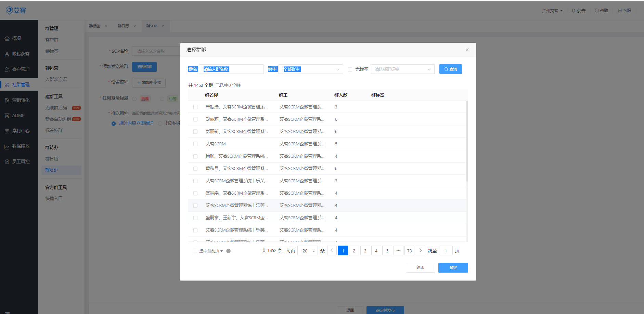Click the 请输入群名称 input field
Viewport: 644px width, 314px height.
231,69
